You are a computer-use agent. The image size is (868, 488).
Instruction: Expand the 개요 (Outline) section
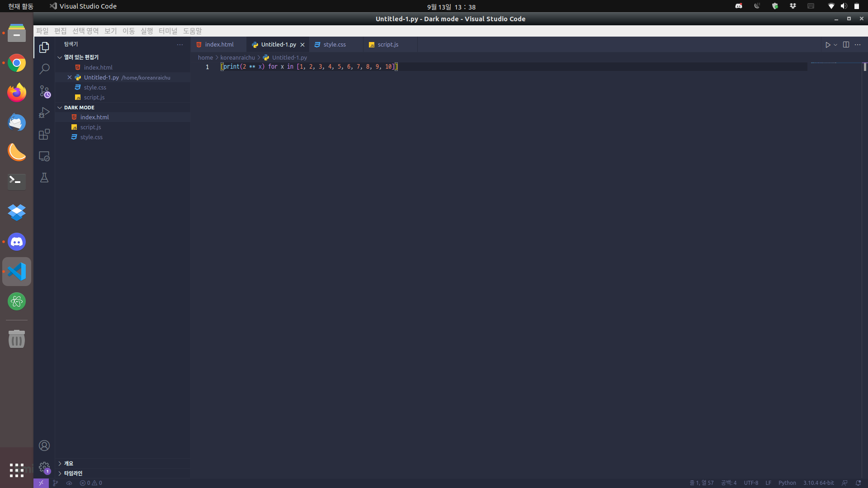[68, 463]
